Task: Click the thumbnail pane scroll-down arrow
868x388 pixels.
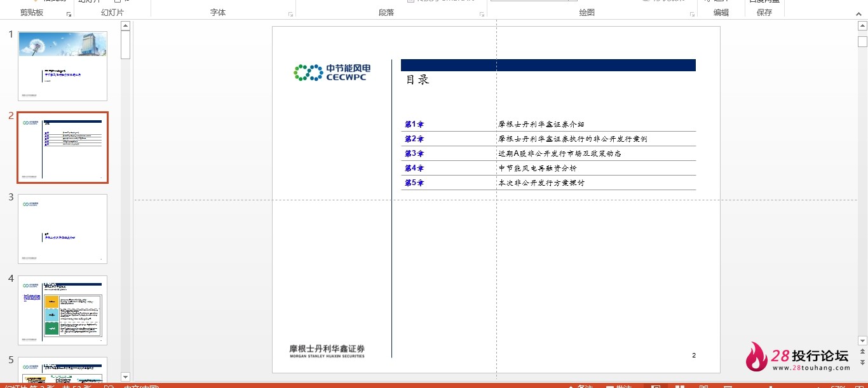Action: 125,377
